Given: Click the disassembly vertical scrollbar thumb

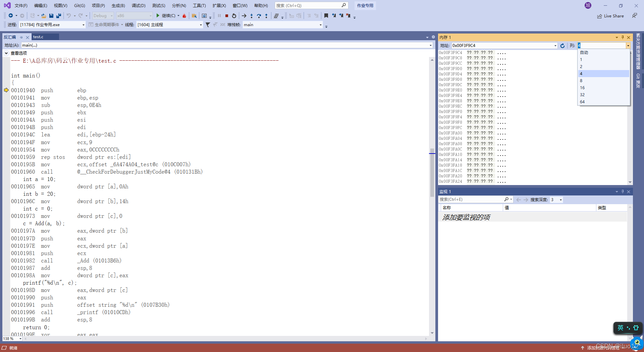Looking at the screenshot, I should [432, 172].
